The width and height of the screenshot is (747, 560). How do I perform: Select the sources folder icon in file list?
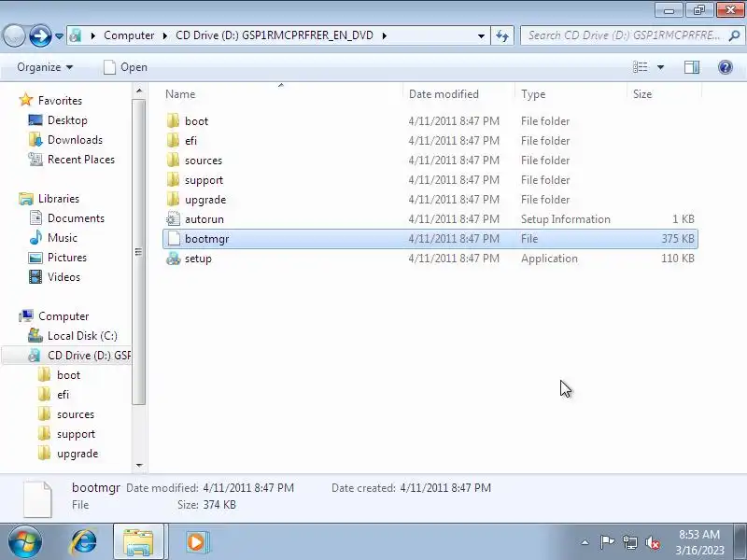point(174,160)
